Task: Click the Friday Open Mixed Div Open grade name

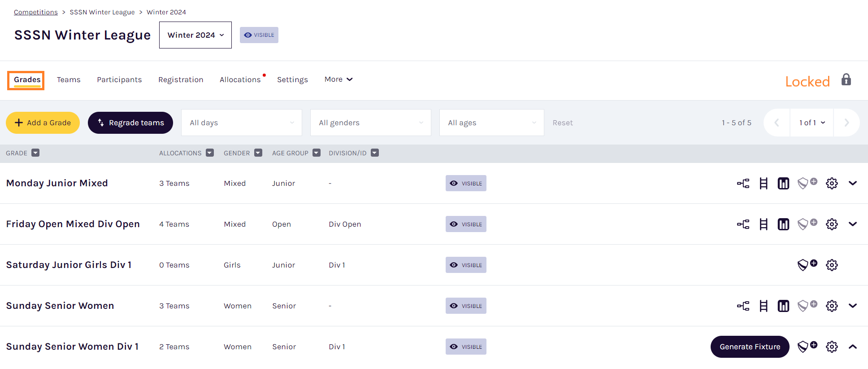Action: (73, 224)
